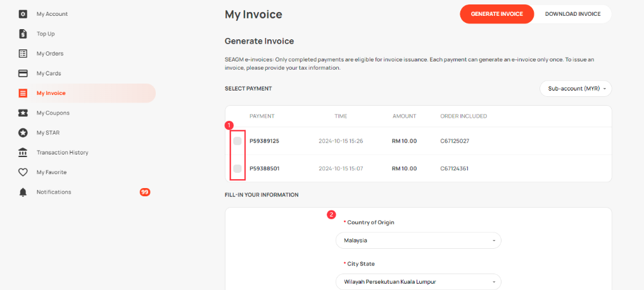
Task: Open Transaction History bank icon
Action: pyautogui.click(x=23, y=153)
